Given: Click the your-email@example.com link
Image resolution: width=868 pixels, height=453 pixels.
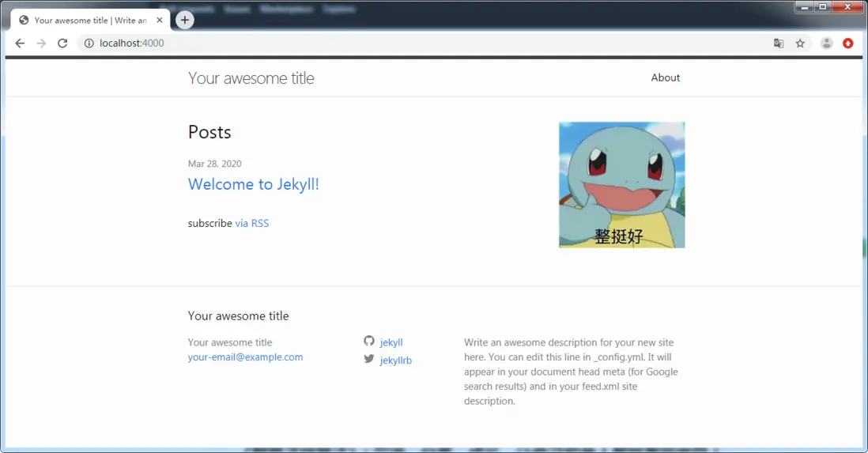Looking at the screenshot, I should 245,357.
